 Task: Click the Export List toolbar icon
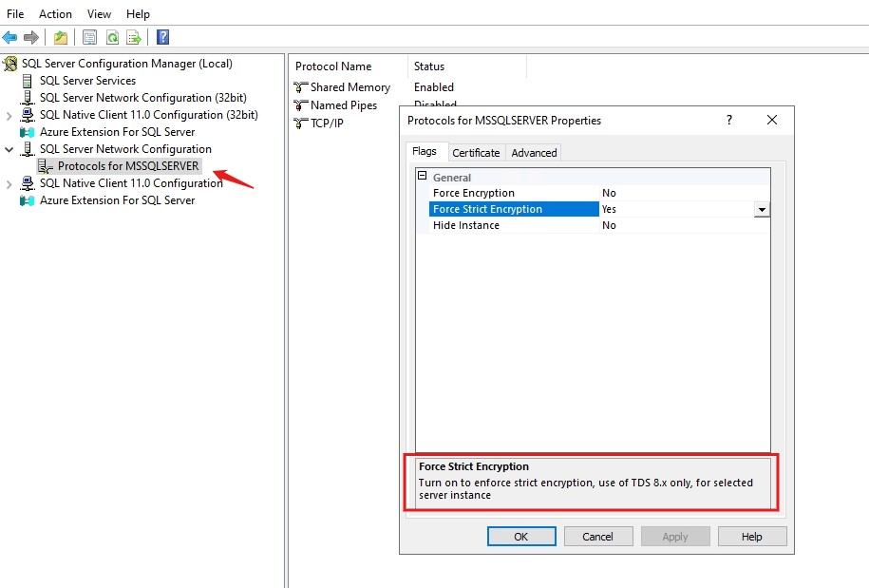(134, 38)
